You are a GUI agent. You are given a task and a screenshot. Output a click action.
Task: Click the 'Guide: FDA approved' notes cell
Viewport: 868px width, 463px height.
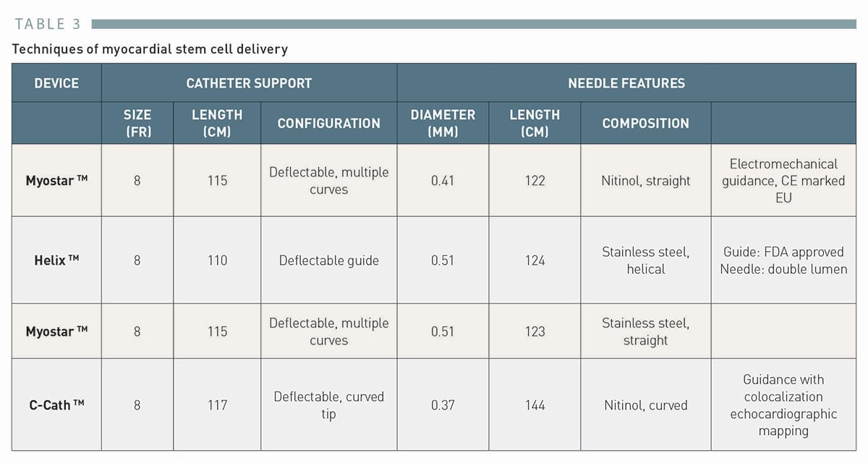coord(783,260)
